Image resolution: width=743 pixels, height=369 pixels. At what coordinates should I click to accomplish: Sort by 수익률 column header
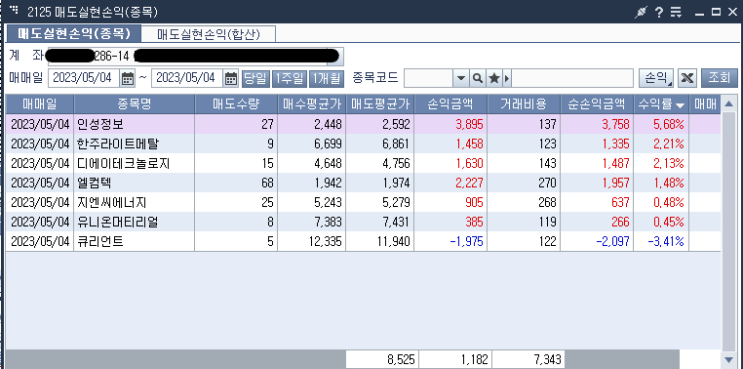click(661, 104)
